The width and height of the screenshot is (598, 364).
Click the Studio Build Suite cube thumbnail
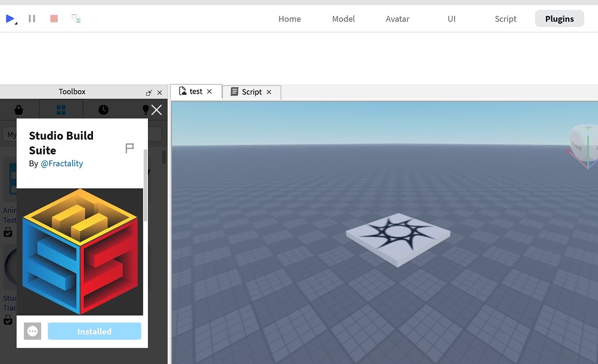tap(80, 252)
